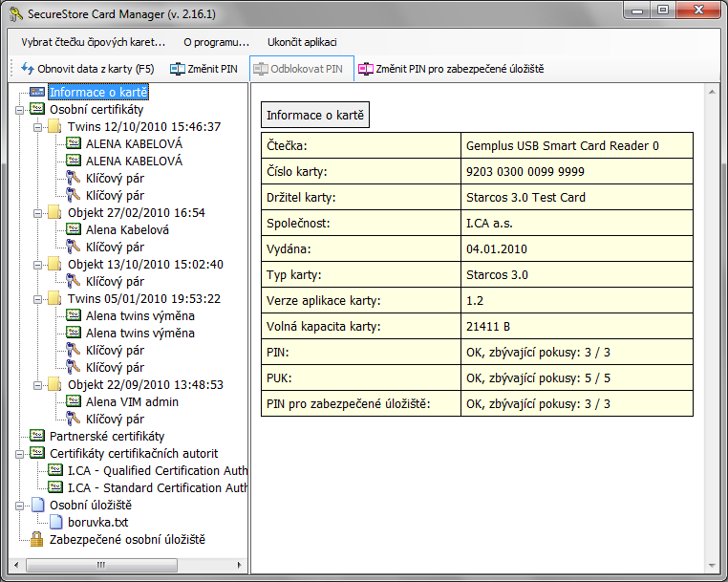Collapse the Objekt 22/09/2010 13:48:53 node
Viewport: 728px width, 582px height.
pyautogui.click(x=37, y=385)
